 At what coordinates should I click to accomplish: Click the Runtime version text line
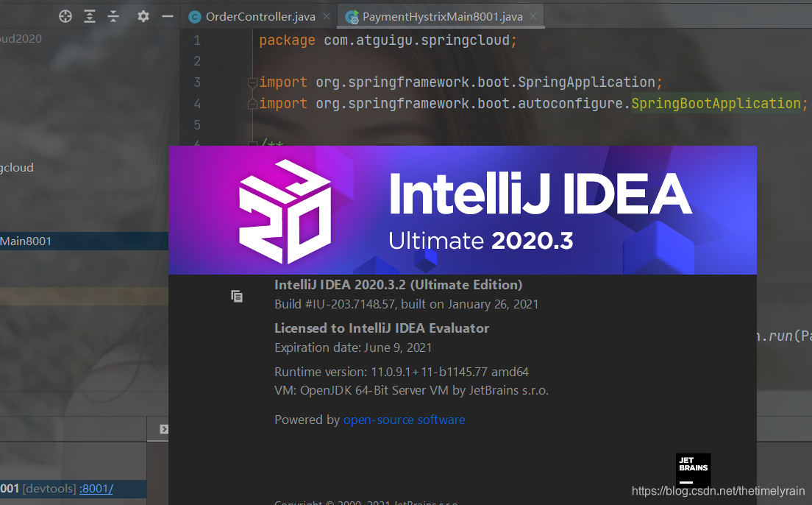pos(402,372)
